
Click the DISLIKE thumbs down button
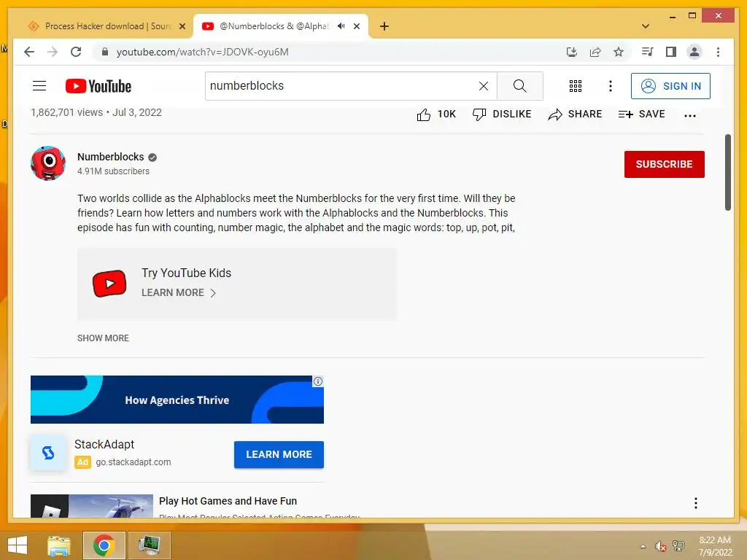click(x=502, y=114)
